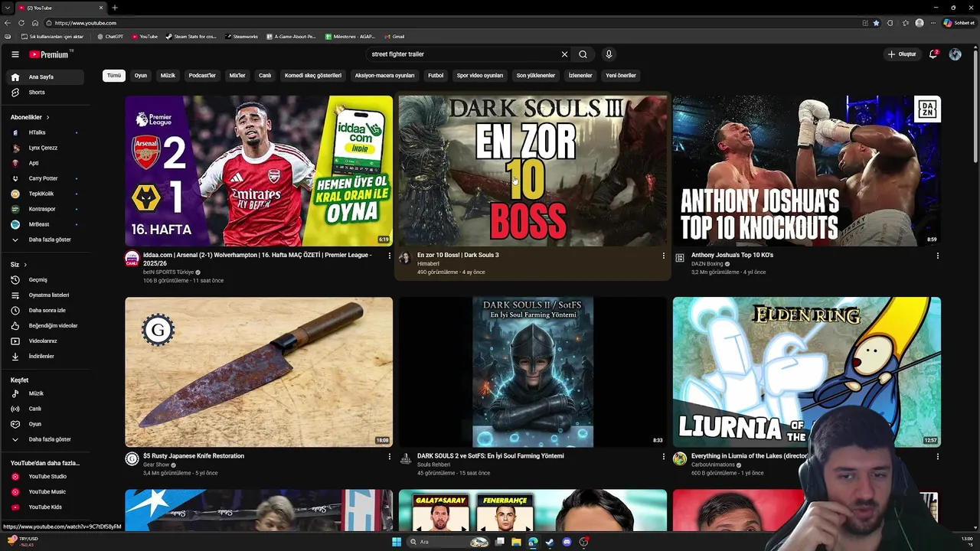Select the Podcast'ler filter chip

[202, 76]
